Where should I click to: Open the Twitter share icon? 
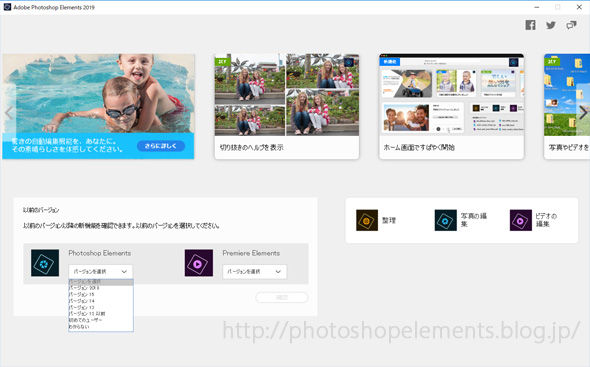pos(551,25)
